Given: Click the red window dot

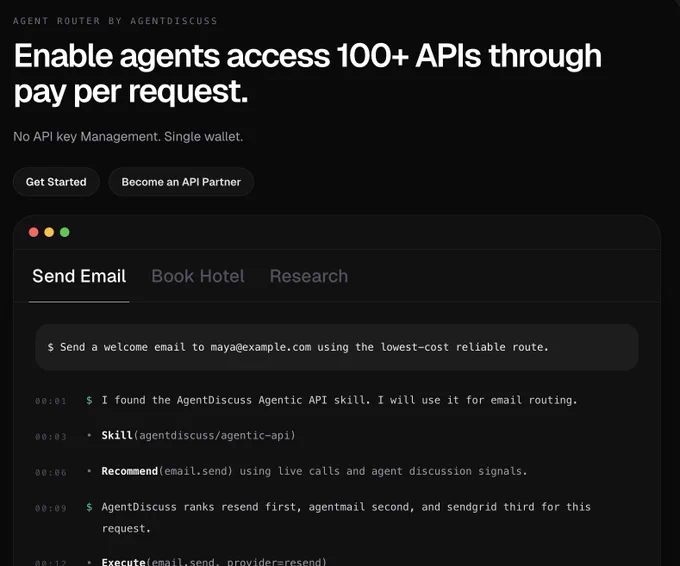Looking at the screenshot, I should point(33,232).
